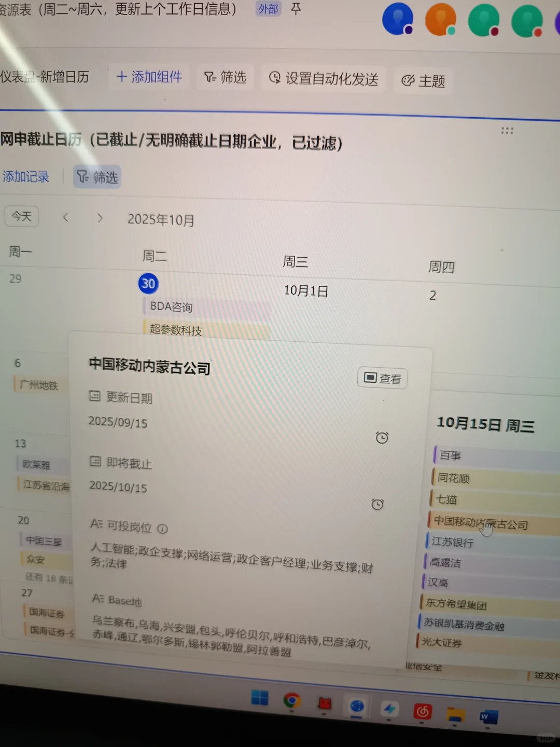Open 设置自动化发送 settings
Screen dimensions: 560x747
click(x=324, y=79)
